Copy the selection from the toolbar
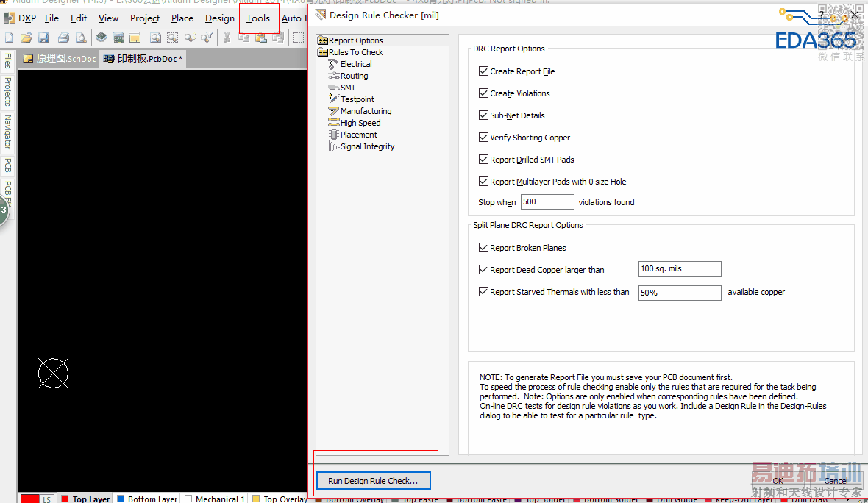Image resolution: width=868 pixels, height=503 pixels. (x=243, y=38)
